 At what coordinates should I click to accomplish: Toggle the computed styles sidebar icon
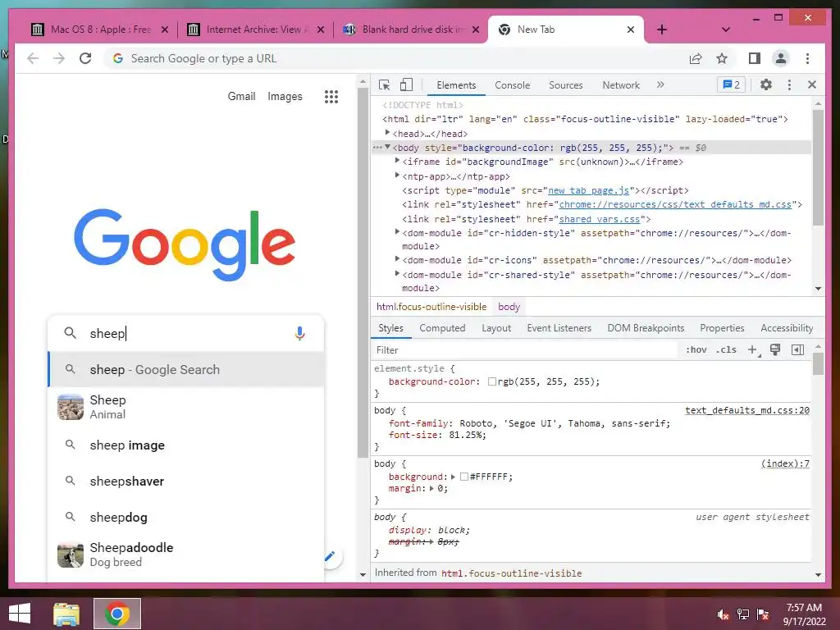coord(797,349)
